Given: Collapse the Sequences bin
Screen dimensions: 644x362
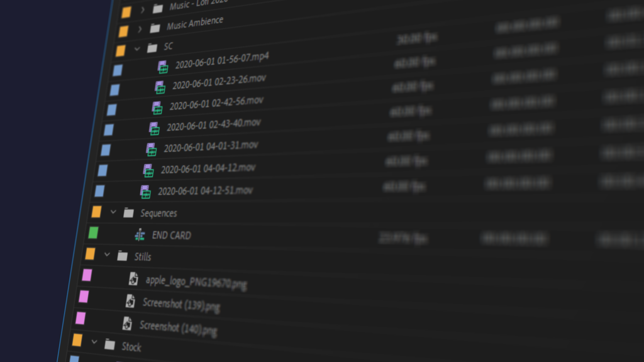Looking at the screenshot, I should pos(113,212).
